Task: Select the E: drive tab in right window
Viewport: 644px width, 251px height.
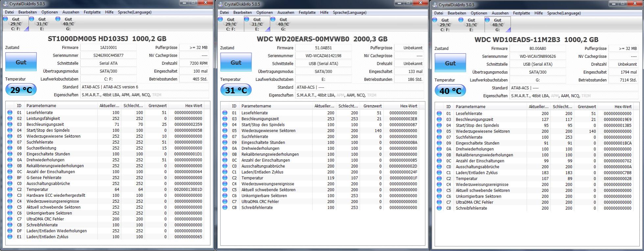Action: pos(471,25)
